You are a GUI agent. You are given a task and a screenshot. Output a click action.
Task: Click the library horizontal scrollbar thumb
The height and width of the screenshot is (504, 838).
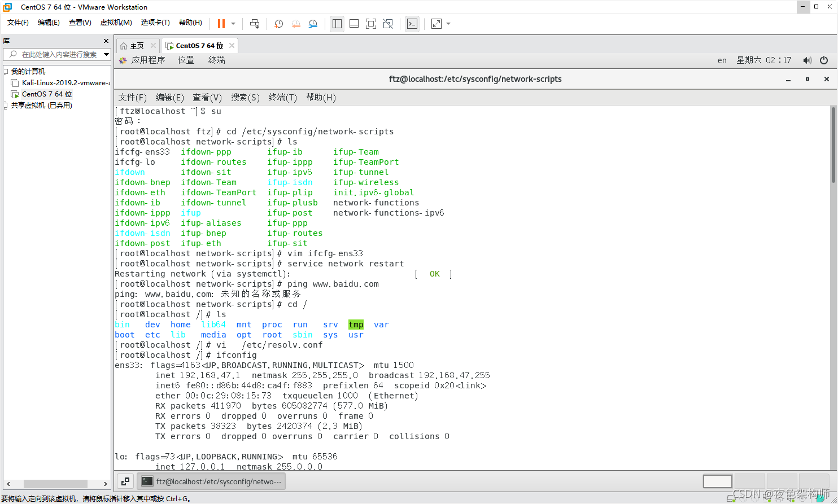55,484
